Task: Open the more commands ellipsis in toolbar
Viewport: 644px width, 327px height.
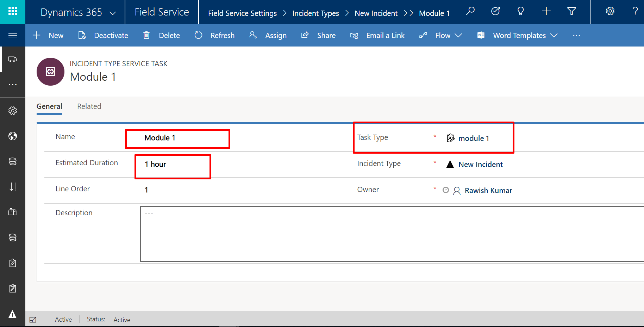Action: 576,36
